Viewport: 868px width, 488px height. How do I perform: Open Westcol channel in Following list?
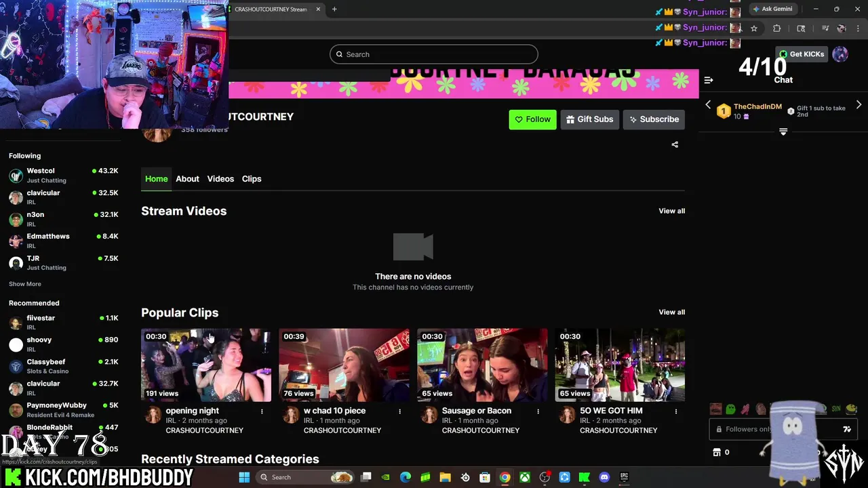tap(63, 176)
